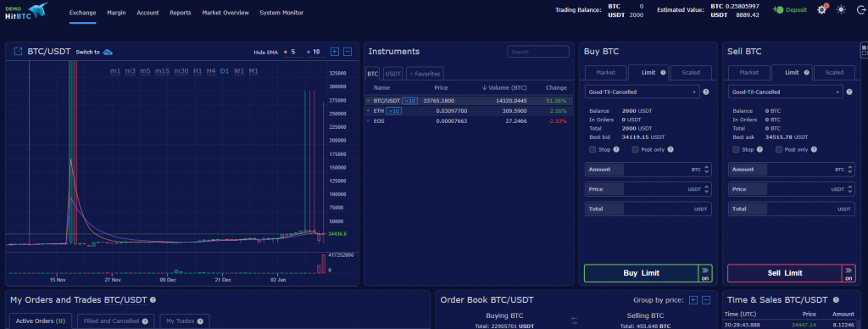This screenshot has height=329, width=868.
Task: Open help on Filled and Cancelled tab
Action: pyautogui.click(x=144, y=321)
